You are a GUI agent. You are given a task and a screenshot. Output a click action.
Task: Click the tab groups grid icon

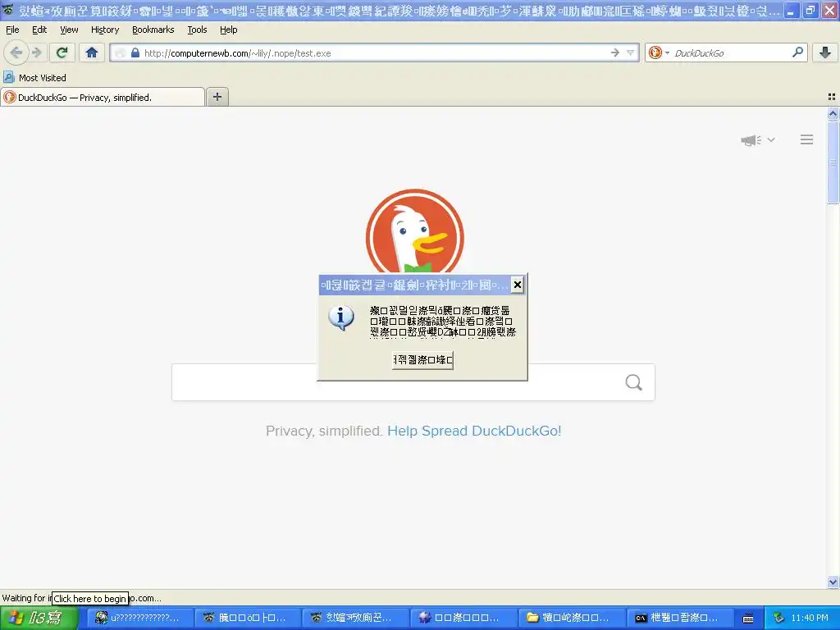[832, 97]
